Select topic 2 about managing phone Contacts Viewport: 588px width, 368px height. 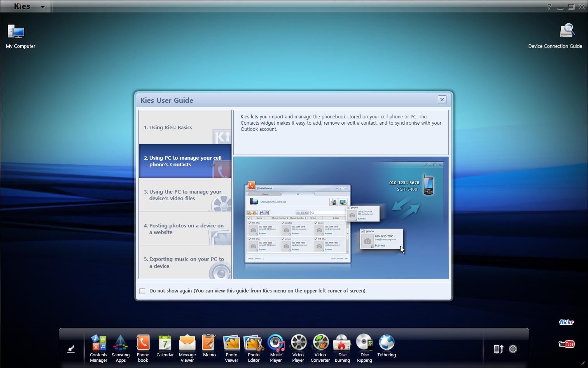[185, 161]
